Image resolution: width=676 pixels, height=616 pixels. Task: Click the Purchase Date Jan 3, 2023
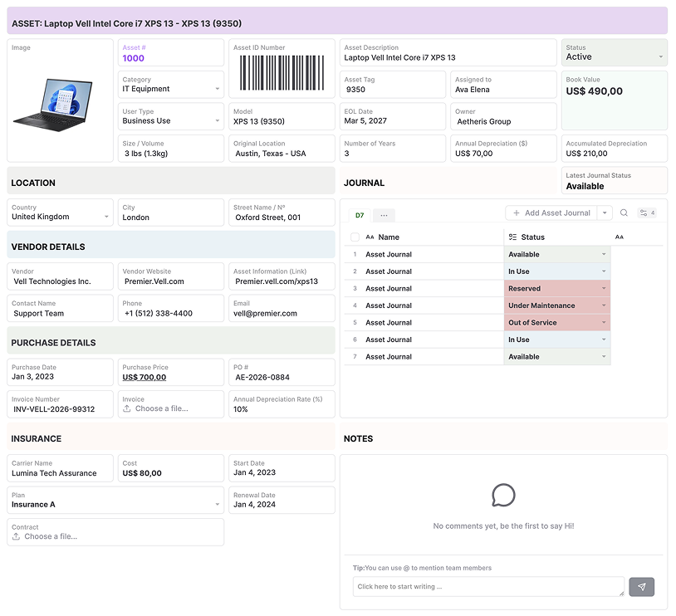(x=60, y=373)
